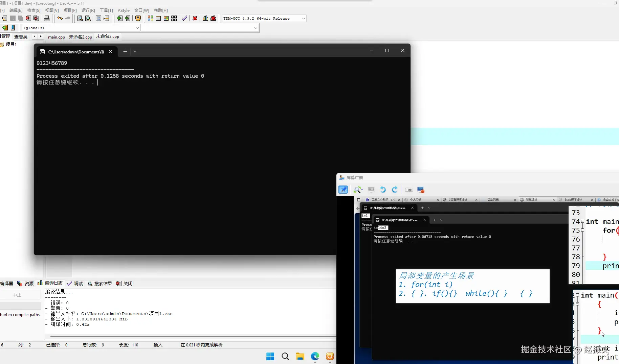Click the Close All files toolbar icon

coord(36,18)
